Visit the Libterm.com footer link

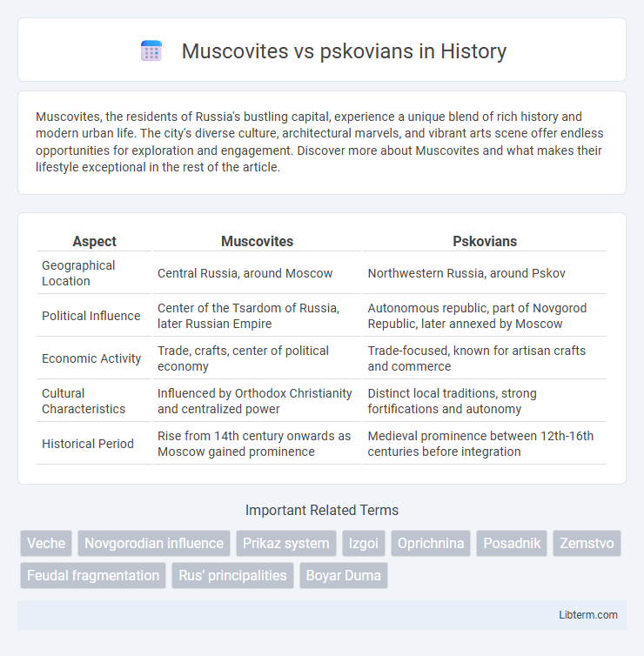588,614
